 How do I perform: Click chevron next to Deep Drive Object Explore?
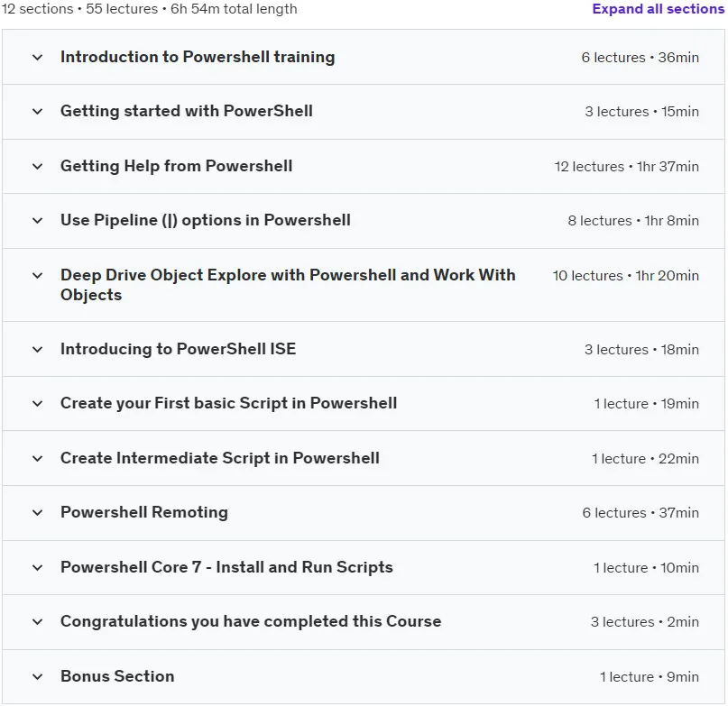point(38,276)
